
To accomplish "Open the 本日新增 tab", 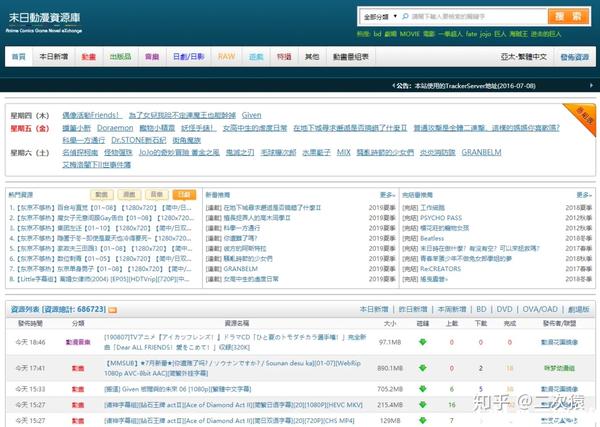I will click(54, 57).
